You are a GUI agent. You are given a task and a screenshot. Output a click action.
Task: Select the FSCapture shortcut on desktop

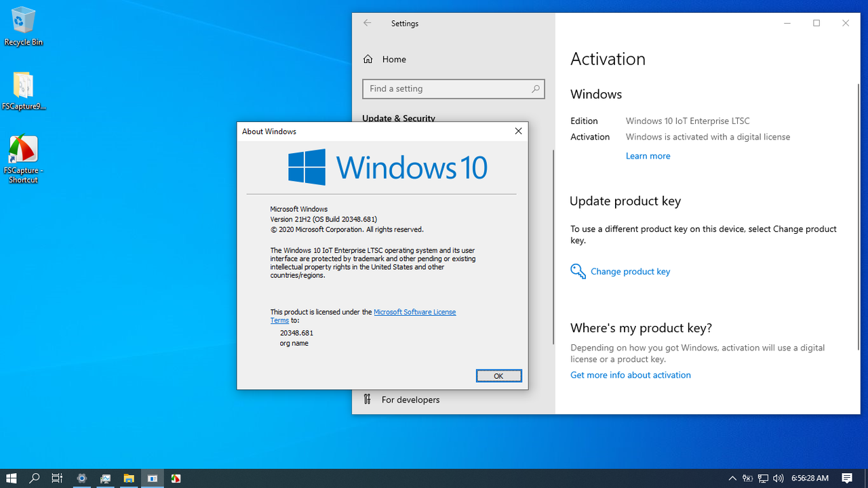click(23, 159)
